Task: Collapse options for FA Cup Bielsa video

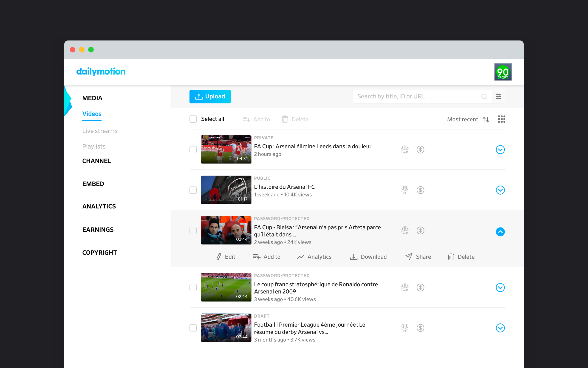Action: (500, 232)
